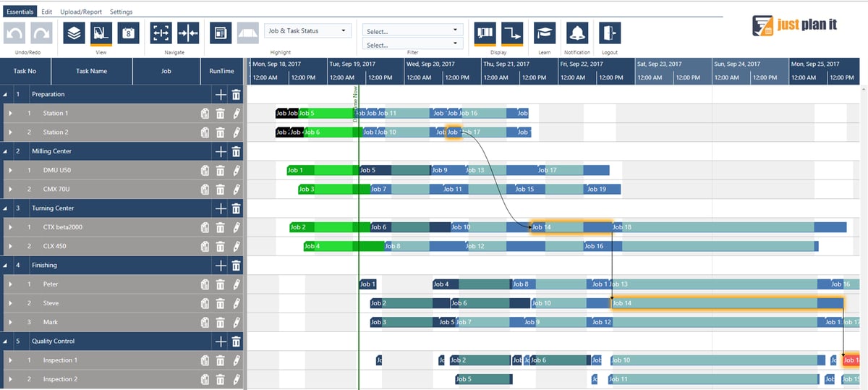Open the Notification bell icon
This screenshot has height=390, width=868.
click(577, 33)
